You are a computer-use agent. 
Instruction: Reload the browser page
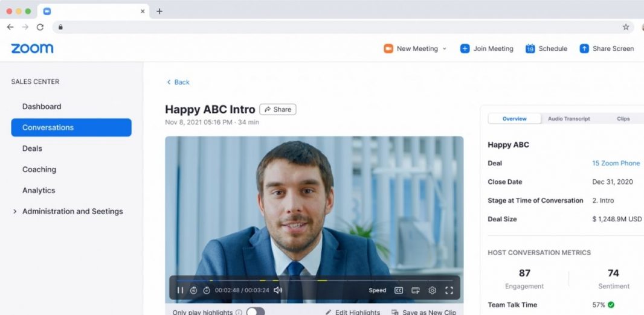pyautogui.click(x=40, y=27)
